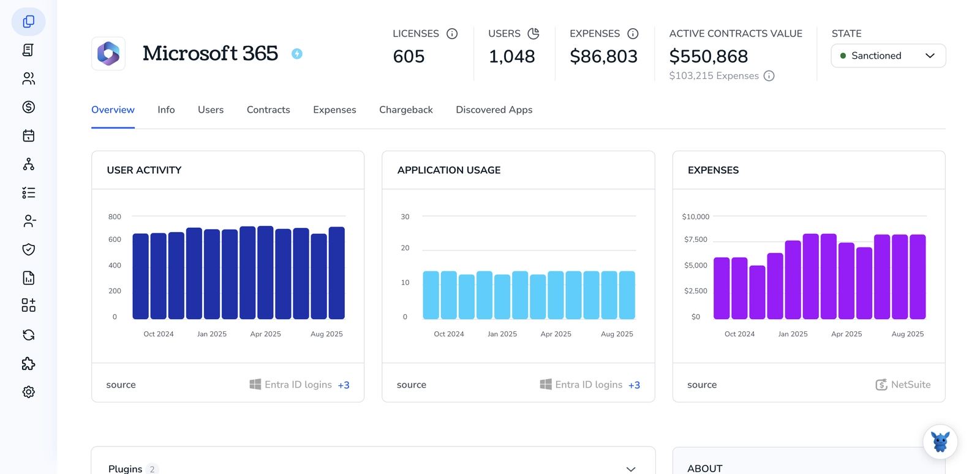
Task: Click the Microsoft 365 title text
Action: pos(210,53)
